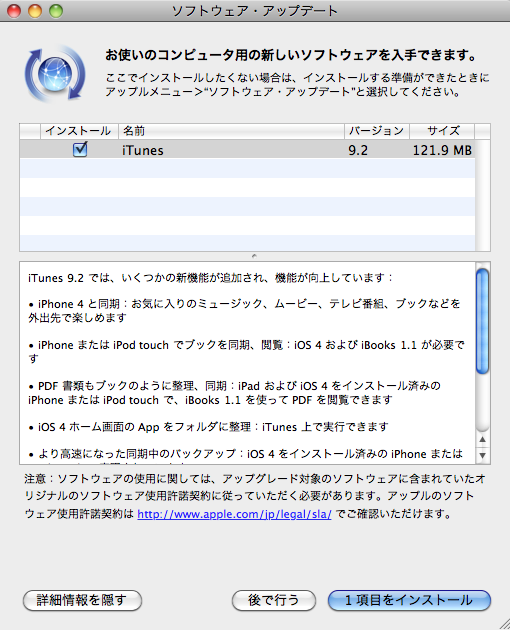
Task: Click the green zoom button in title bar
Action: click(56, 11)
